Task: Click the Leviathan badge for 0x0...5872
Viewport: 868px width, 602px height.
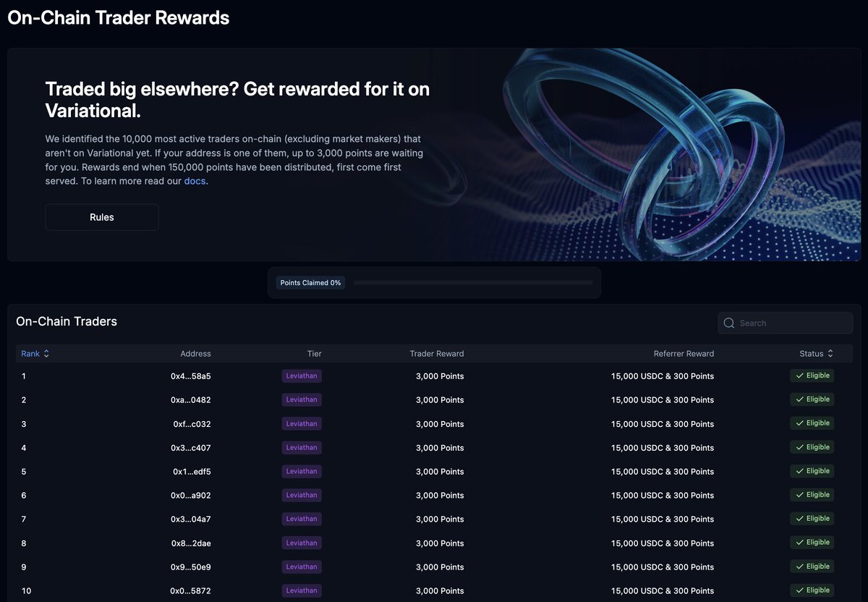Action: [x=302, y=590]
